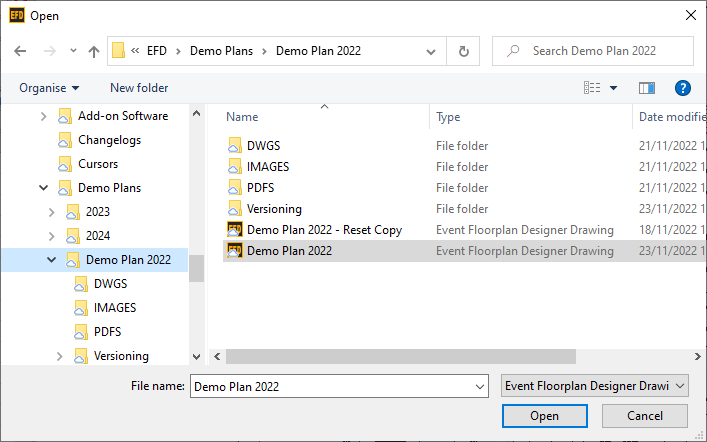Open the address bar history dropdown
This screenshot has width=707, height=442.
[x=431, y=51]
